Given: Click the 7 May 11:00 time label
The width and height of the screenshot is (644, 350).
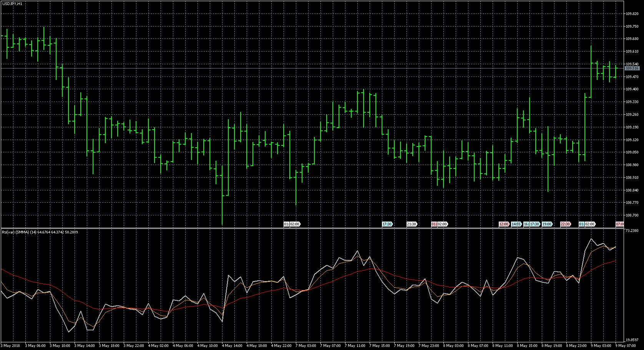Looking at the screenshot, I should [x=355, y=346].
